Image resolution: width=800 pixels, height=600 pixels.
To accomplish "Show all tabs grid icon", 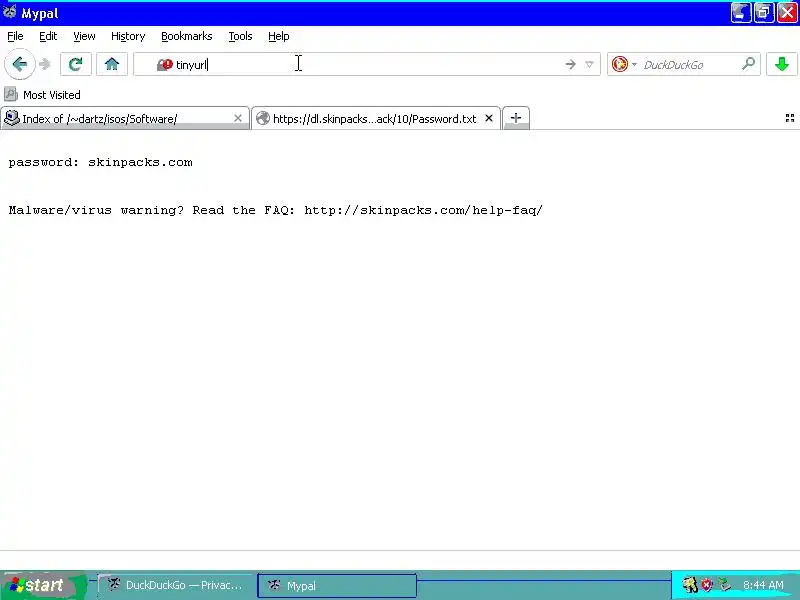I will [x=790, y=118].
